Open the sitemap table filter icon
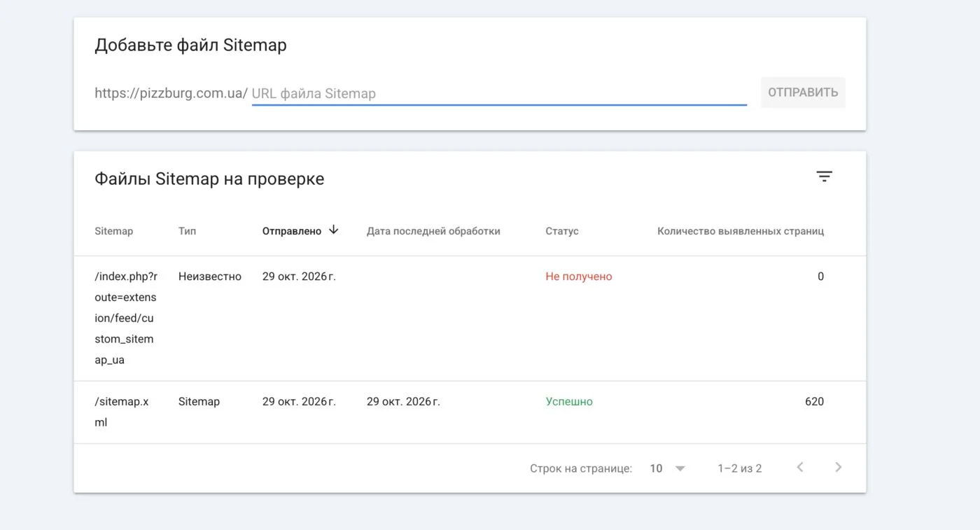Image resolution: width=980 pixels, height=530 pixels. pyautogui.click(x=824, y=177)
